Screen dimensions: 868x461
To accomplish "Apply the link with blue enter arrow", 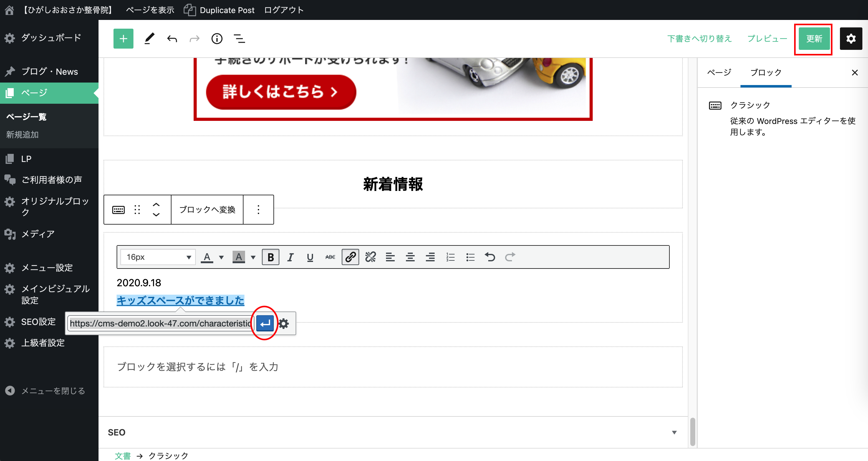I will [x=265, y=323].
